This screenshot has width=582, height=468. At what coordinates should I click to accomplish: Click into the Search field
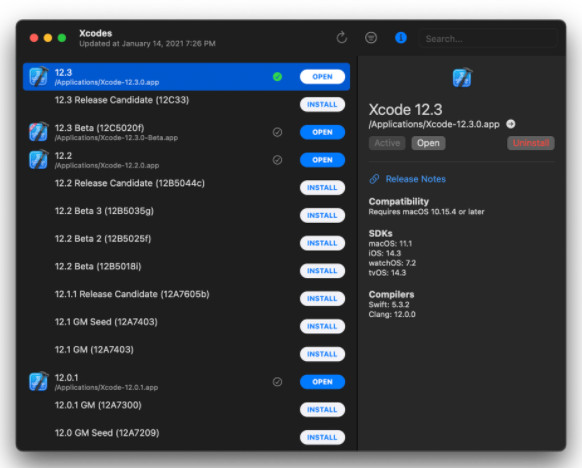[x=488, y=38]
